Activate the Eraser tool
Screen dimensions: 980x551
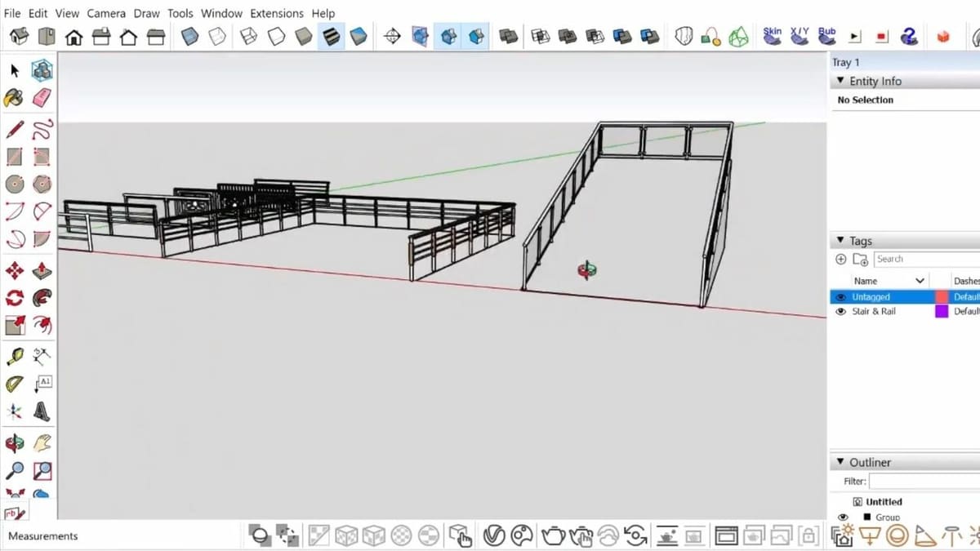coord(42,98)
